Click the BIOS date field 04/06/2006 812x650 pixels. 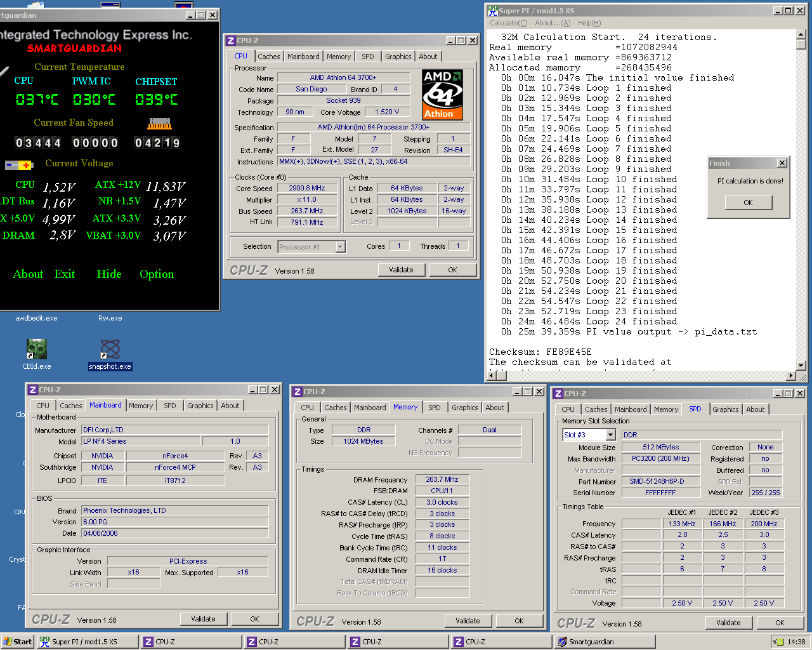(174, 533)
